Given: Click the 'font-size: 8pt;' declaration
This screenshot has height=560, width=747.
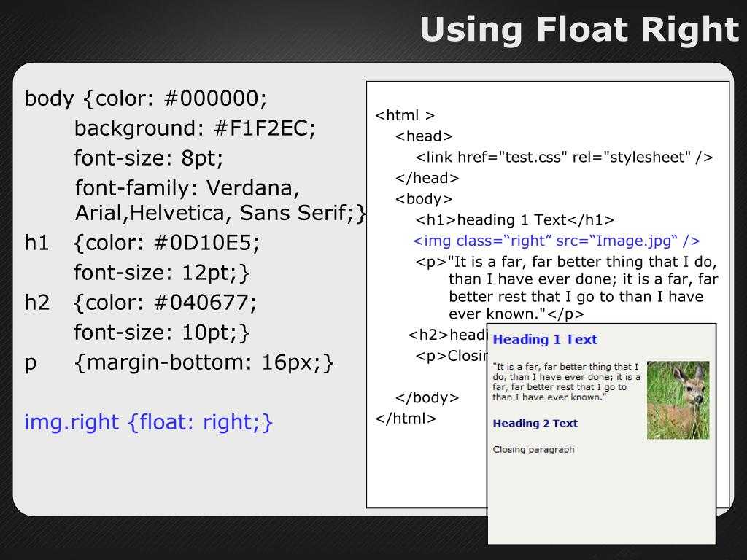Looking at the screenshot, I should coord(149,158).
